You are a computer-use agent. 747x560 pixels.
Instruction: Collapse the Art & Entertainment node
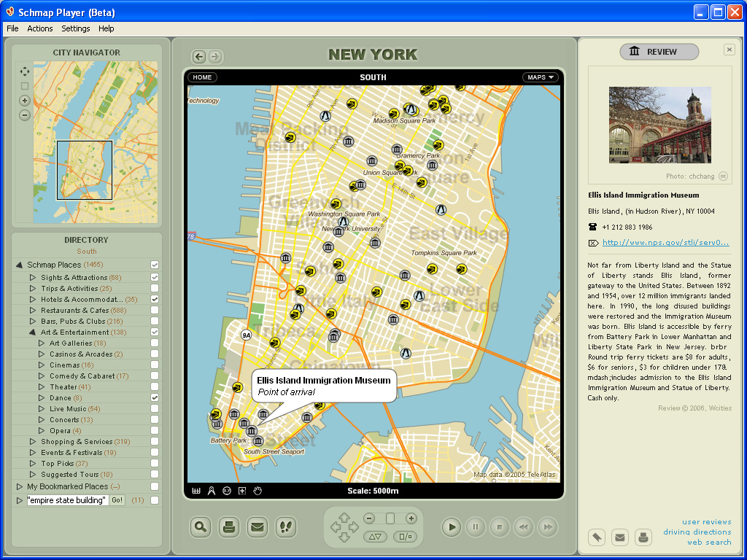pos(32,332)
